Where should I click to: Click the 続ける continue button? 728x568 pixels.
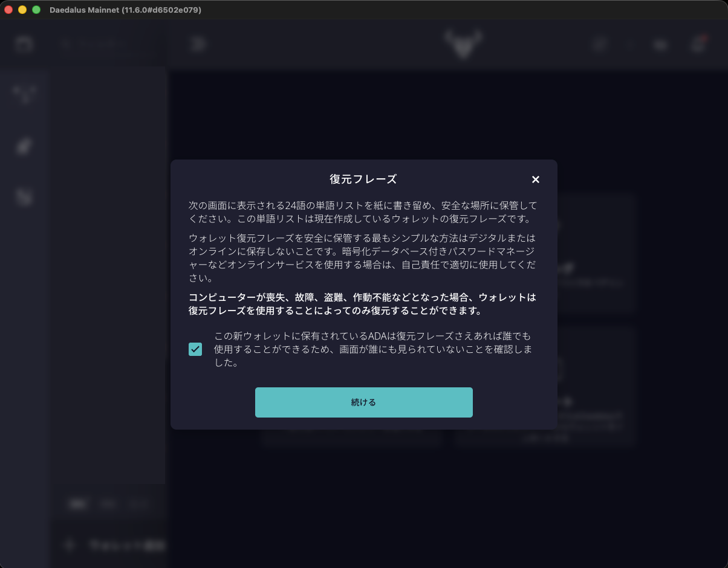pos(364,402)
